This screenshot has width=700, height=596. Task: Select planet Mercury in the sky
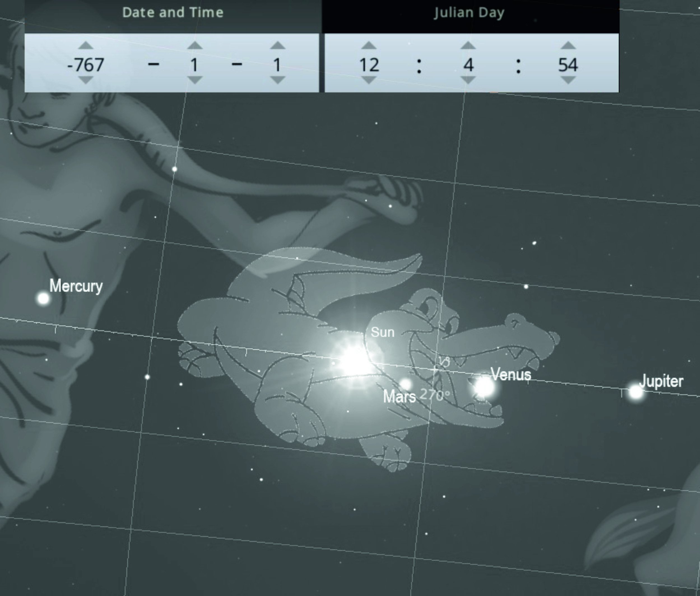pyautogui.click(x=43, y=298)
